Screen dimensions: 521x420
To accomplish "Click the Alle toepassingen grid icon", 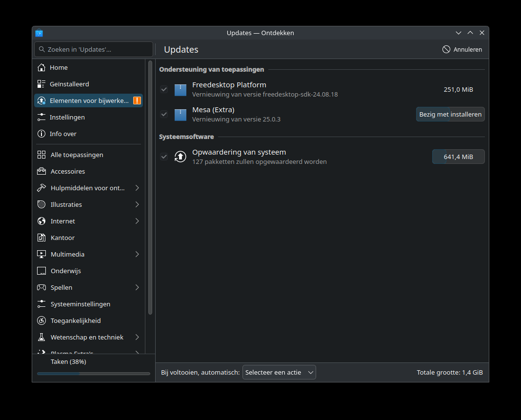I will pos(41,155).
